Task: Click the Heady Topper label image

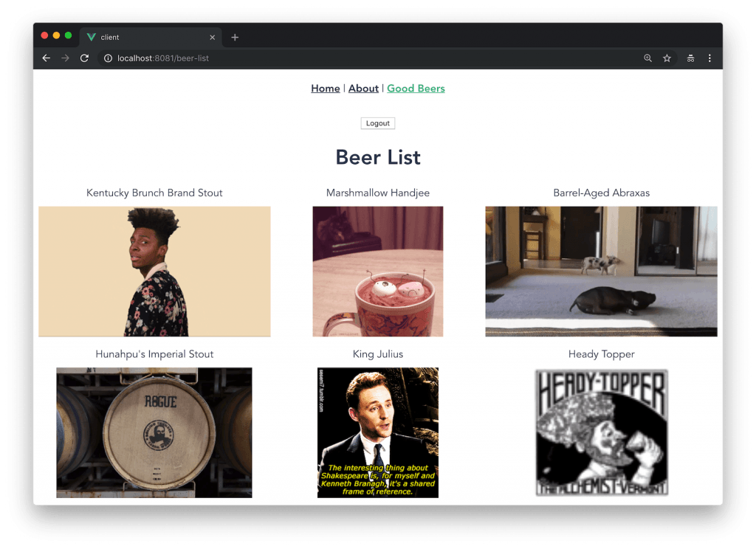Action: click(x=601, y=433)
